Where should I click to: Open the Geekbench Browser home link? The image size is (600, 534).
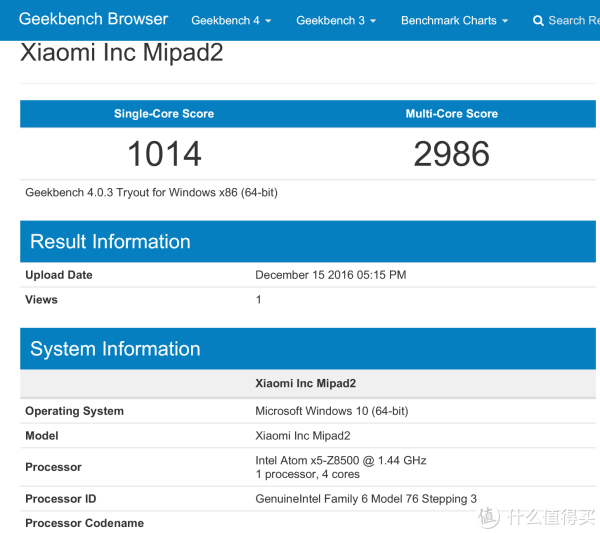(93, 19)
